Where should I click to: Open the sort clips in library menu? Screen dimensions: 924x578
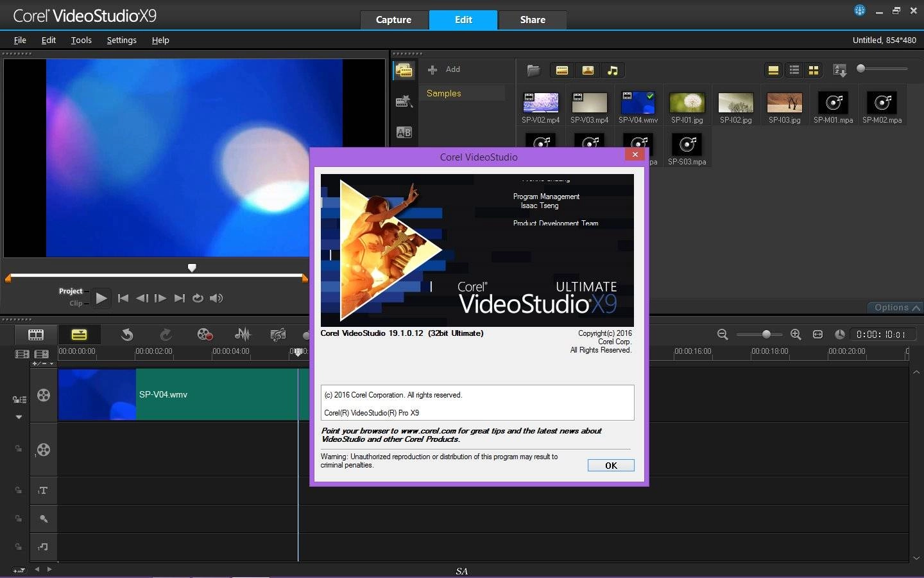(840, 71)
